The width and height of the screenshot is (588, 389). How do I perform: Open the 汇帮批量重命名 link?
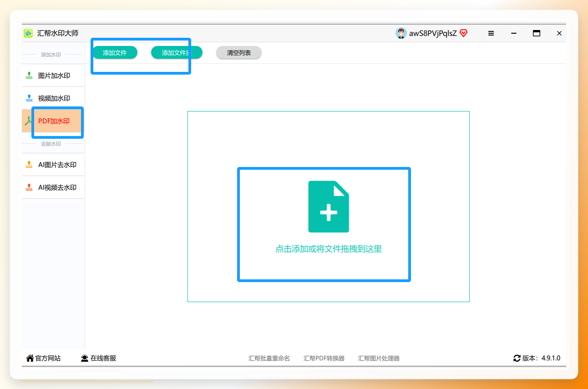point(269,358)
